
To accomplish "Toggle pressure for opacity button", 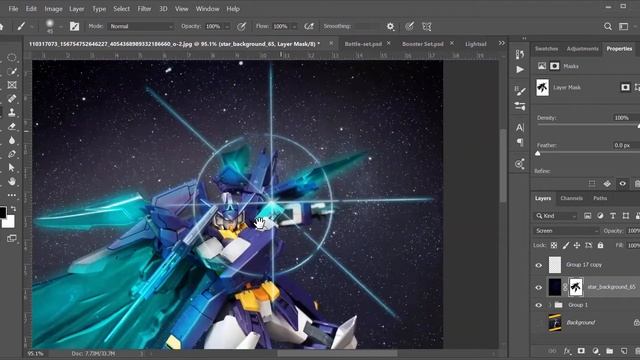I will [x=241, y=27].
